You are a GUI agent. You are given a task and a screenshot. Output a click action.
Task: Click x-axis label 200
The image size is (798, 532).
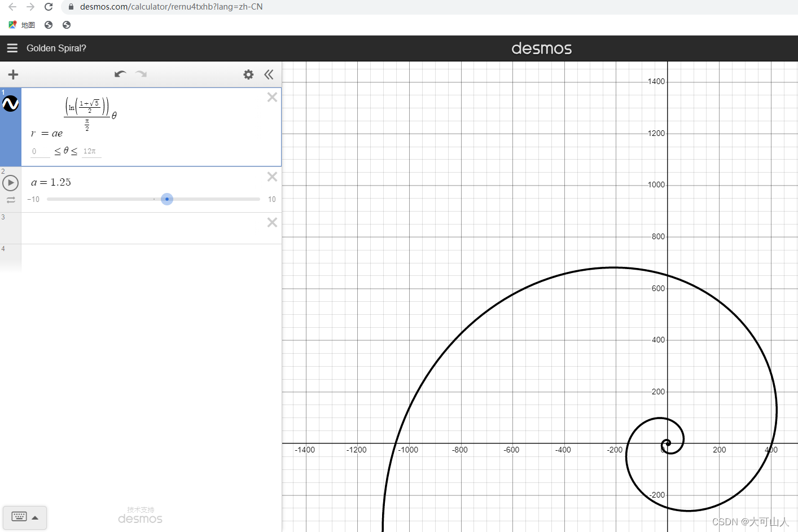click(x=719, y=450)
